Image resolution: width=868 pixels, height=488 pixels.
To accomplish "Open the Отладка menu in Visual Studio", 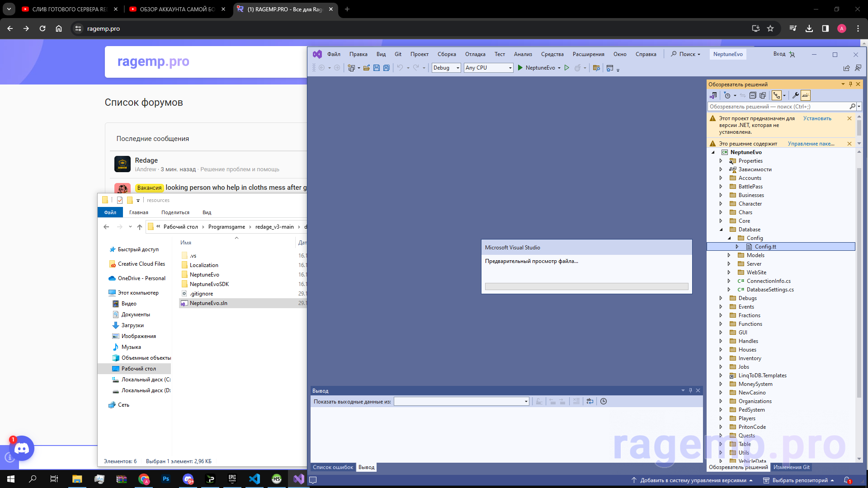I will point(475,54).
